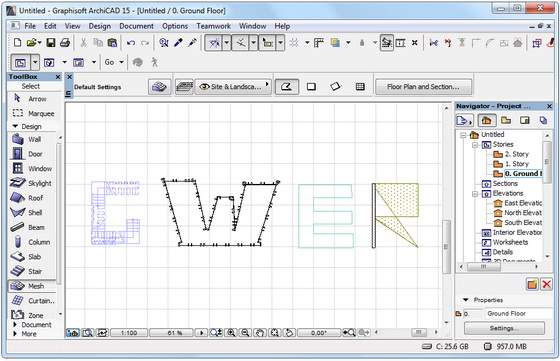Switch Navigator to Layout Book
Screen dimensions: 560x361
click(x=525, y=120)
